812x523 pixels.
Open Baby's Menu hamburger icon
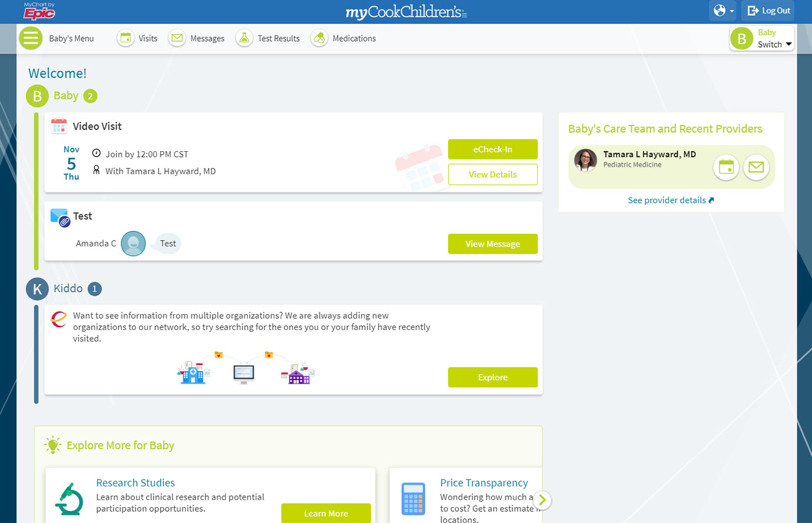click(x=31, y=38)
